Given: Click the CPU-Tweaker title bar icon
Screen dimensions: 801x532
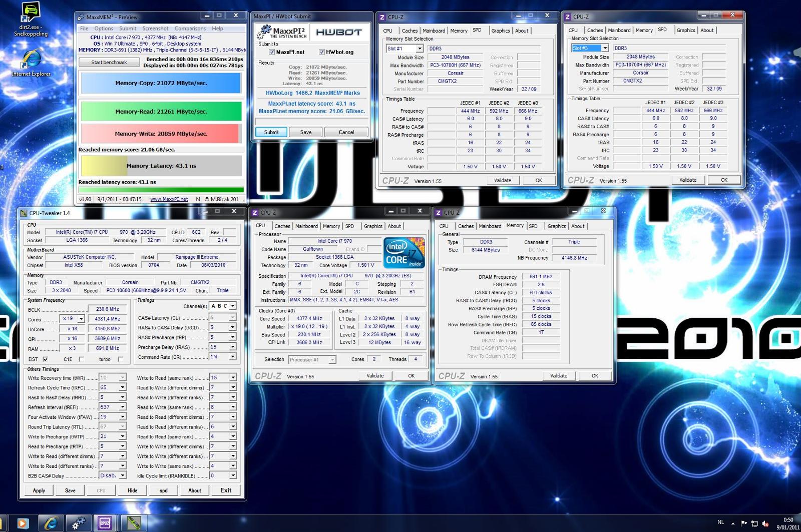Looking at the screenshot, I should (x=24, y=213).
